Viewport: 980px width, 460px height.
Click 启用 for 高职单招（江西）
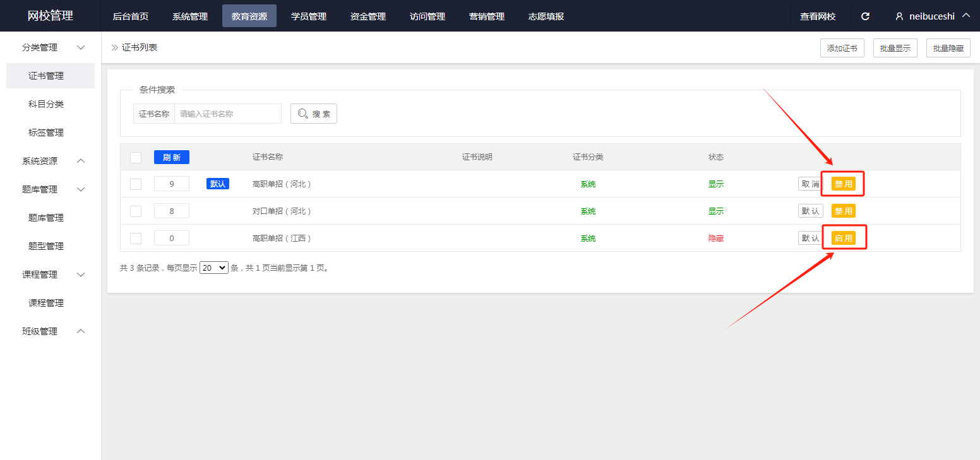[x=844, y=239]
